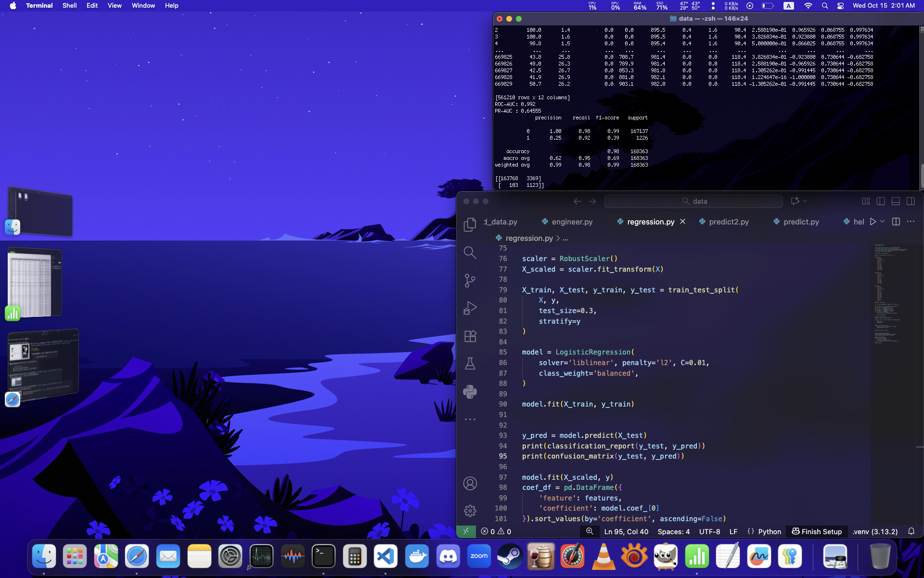The width and height of the screenshot is (924, 578).
Task: Toggle the primary side bar layout button
Action: coord(881,201)
